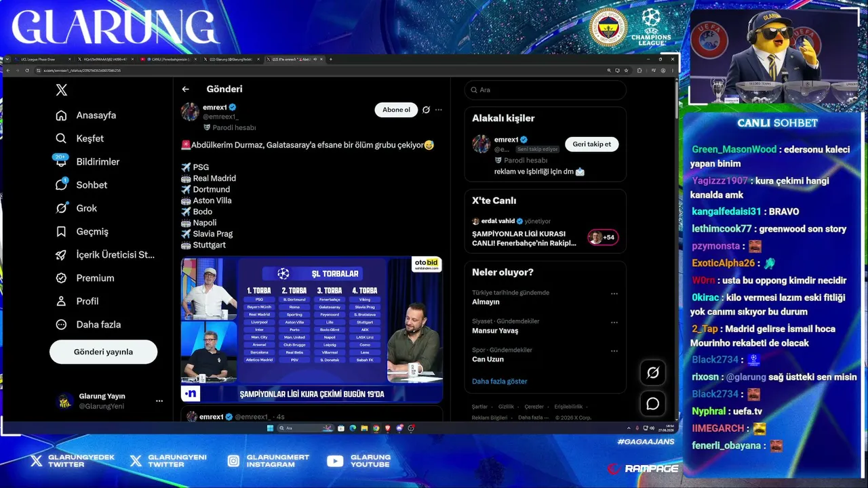This screenshot has width=868, height=488.
Task: Open the Gizlilik privacy footer link
Action: pyautogui.click(x=506, y=407)
